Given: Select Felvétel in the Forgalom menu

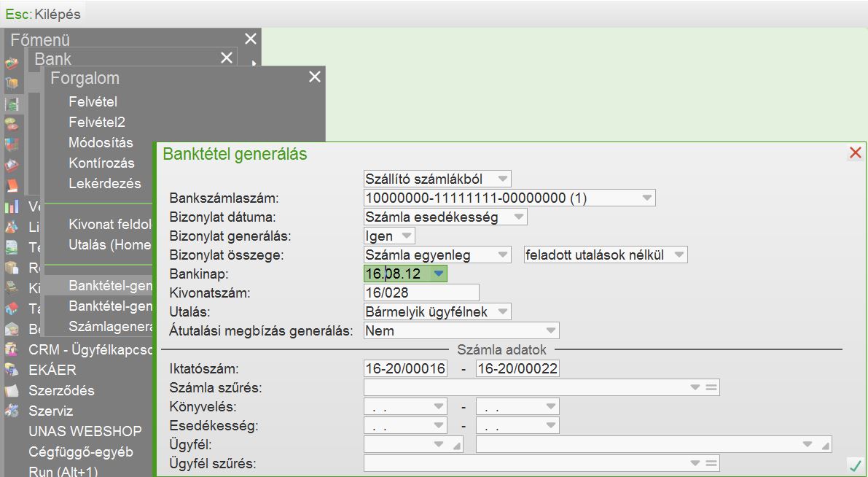Looking at the screenshot, I should pos(93,102).
